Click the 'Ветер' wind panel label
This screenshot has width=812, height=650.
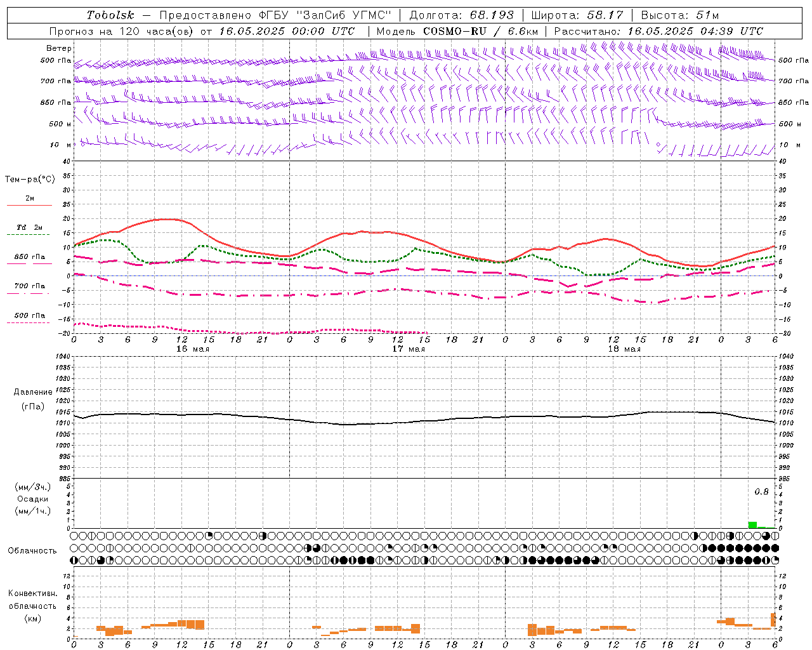point(59,48)
